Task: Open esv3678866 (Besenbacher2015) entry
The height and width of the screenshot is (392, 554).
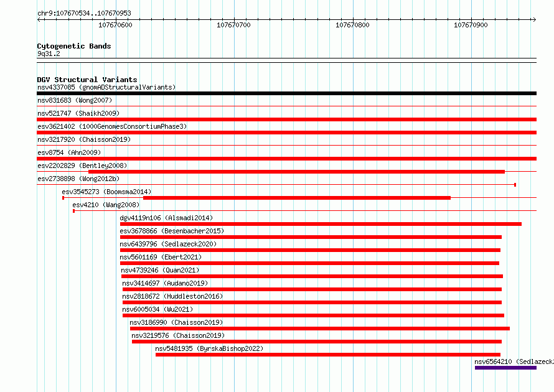Action: [172, 231]
